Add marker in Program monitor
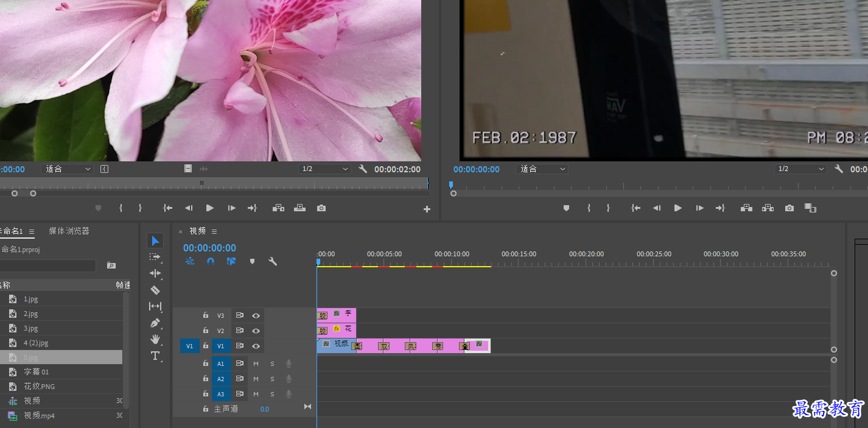Image resolution: width=868 pixels, height=428 pixels. [x=566, y=208]
